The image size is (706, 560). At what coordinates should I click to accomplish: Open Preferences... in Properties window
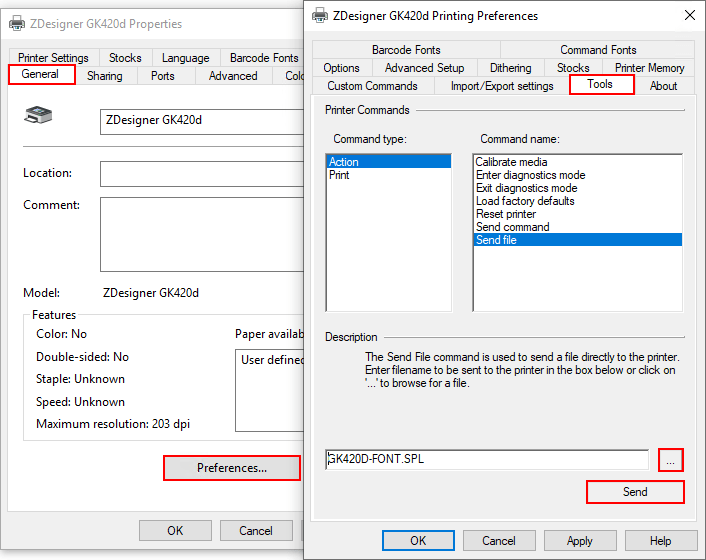pos(232,468)
